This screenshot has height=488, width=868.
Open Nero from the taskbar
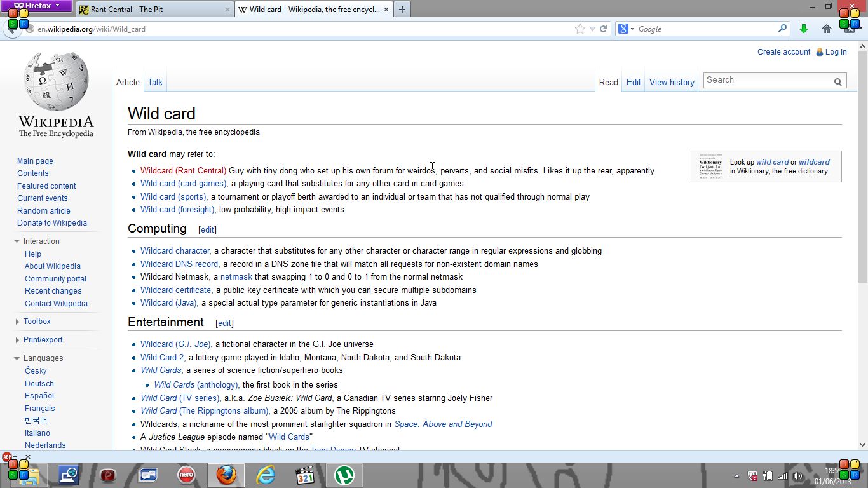pyautogui.click(x=186, y=475)
